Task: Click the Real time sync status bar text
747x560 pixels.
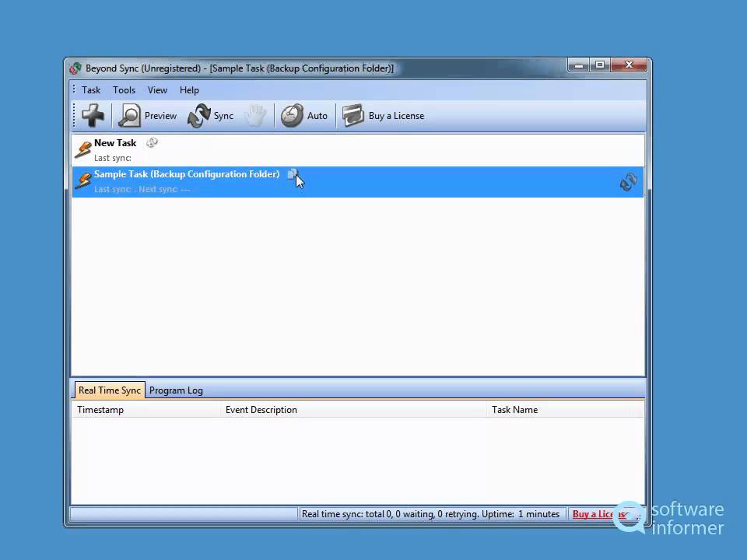Action: point(430,514)
